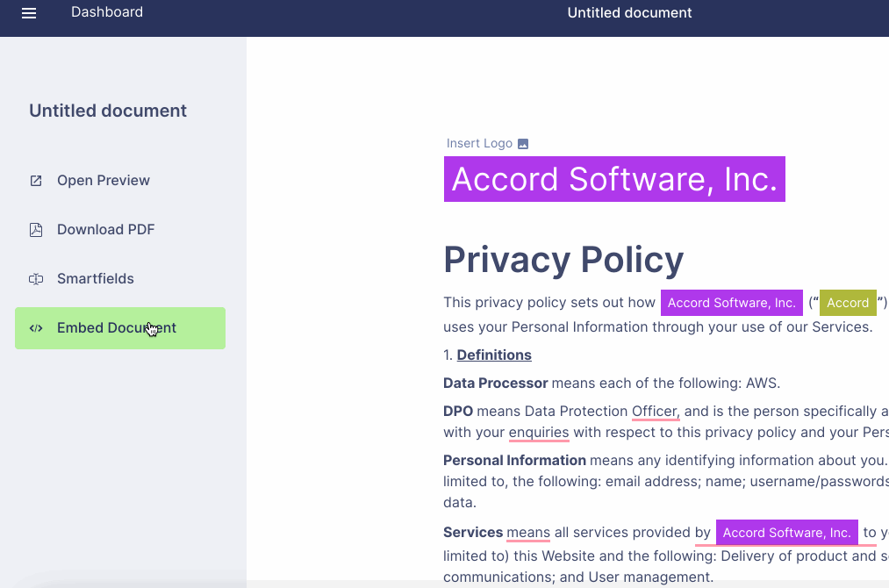The height and width of the screenshot is (588, 889).
Task: Go to Dashboard
Action: [x=107, y=12]
